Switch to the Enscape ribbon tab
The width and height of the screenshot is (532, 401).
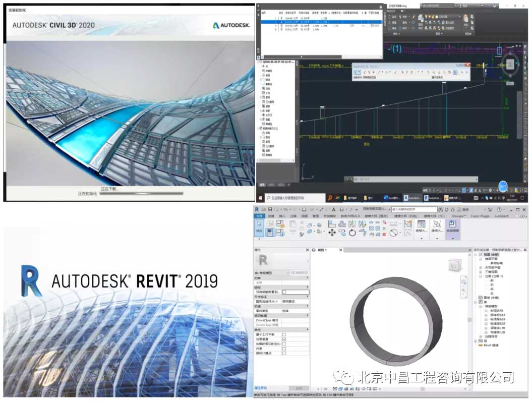(458, 216)
